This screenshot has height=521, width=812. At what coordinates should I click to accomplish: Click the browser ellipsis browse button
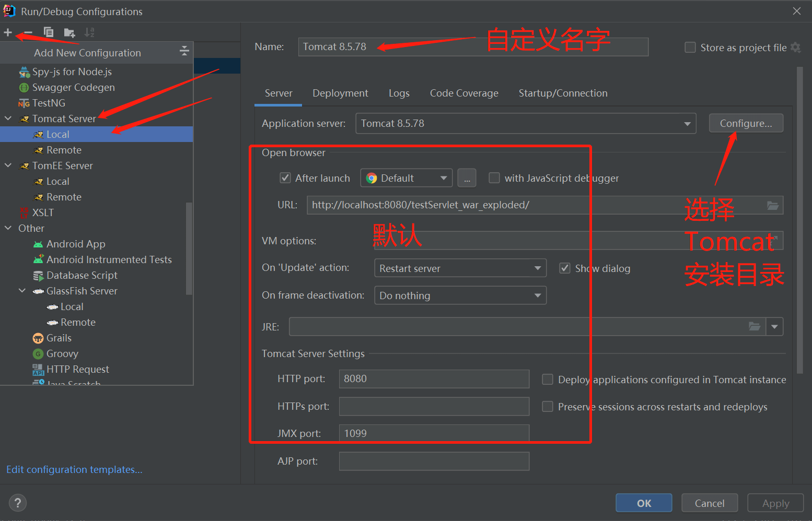[x=467, y=178]
